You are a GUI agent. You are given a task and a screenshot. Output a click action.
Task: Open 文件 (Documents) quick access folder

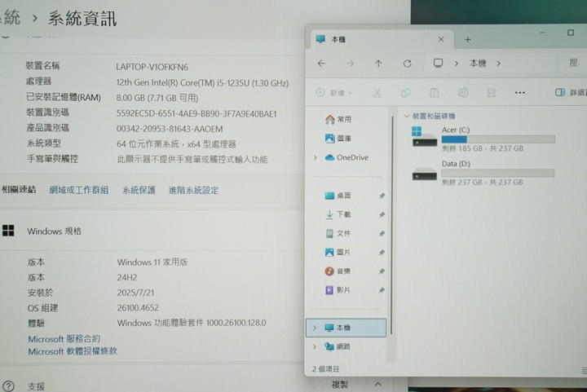click(338, 233)
